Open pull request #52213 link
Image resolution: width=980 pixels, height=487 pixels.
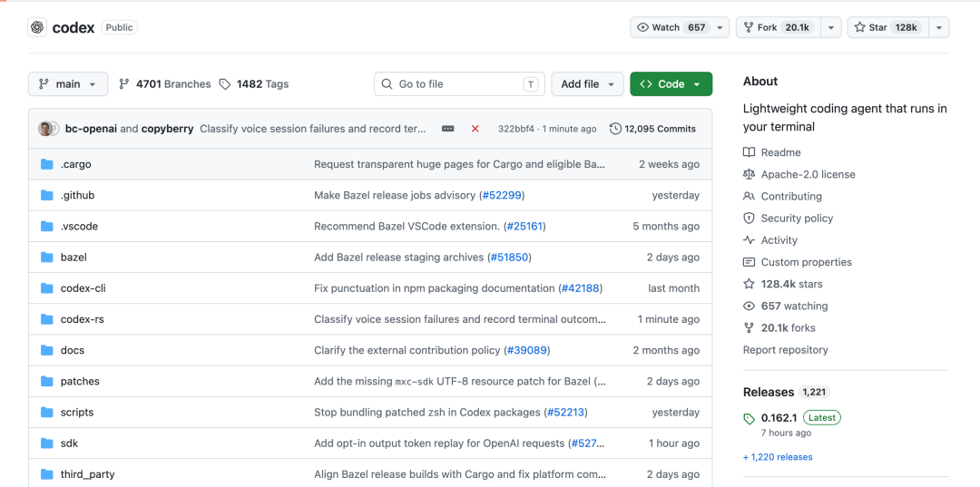(565, 412)
